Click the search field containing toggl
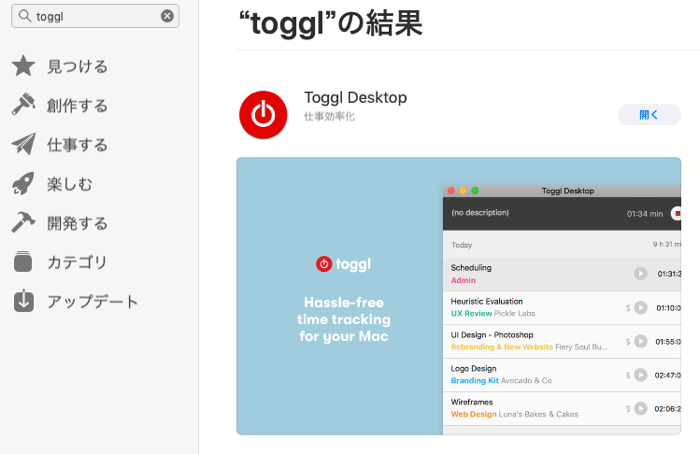 (95, 16)
